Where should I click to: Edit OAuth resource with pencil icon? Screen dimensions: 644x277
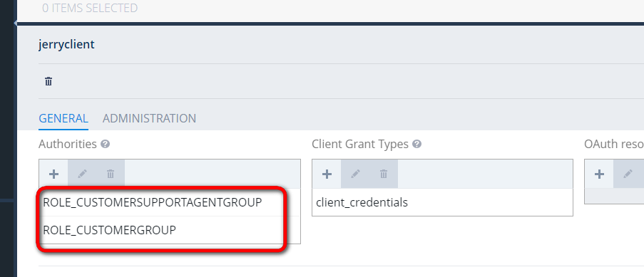[x=628, y=174]
